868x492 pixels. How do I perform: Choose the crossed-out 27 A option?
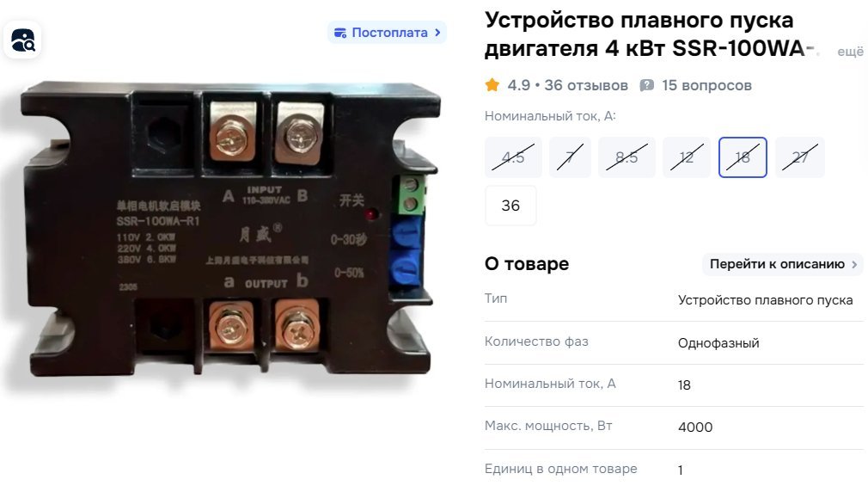click(799, 157)
